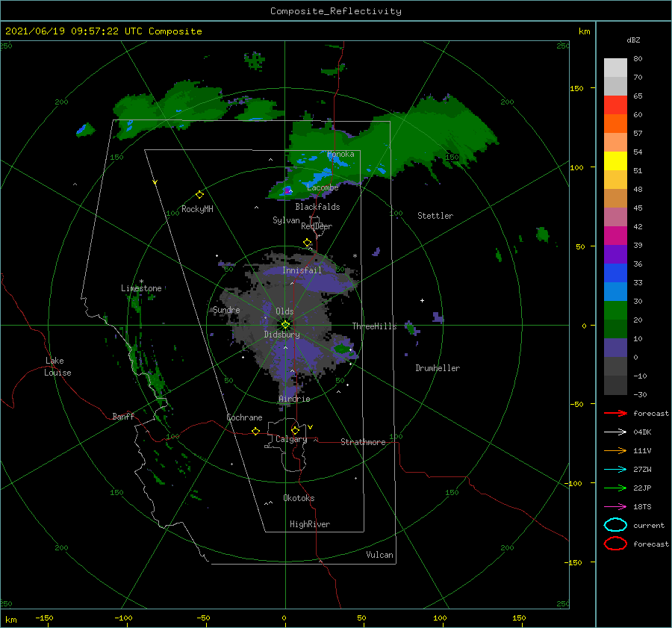Click the Olds label
This screenshot has height=628, width=672.
coord(284,311)
